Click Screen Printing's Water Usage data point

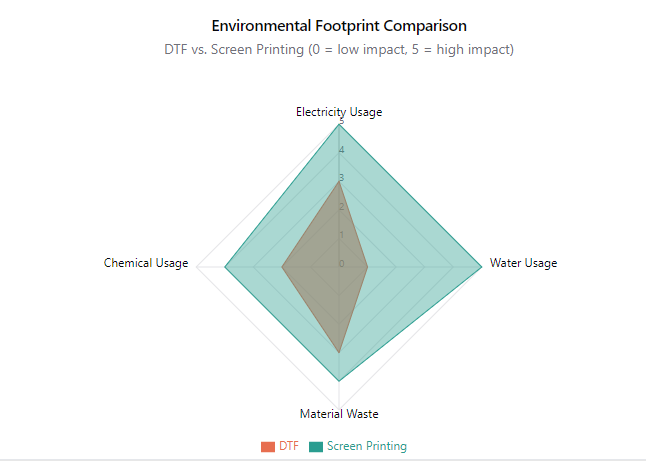pyautogui.click(x=482, y=266)
